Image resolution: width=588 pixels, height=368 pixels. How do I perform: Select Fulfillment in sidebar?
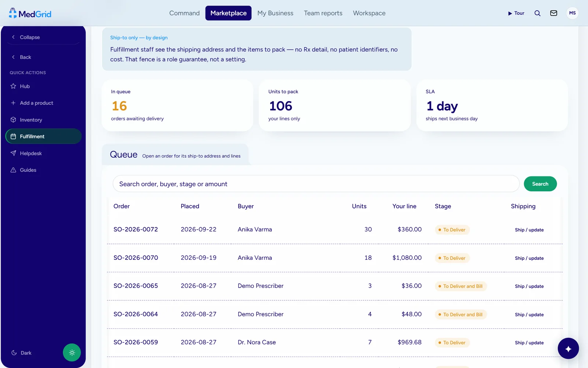[43, 137]
